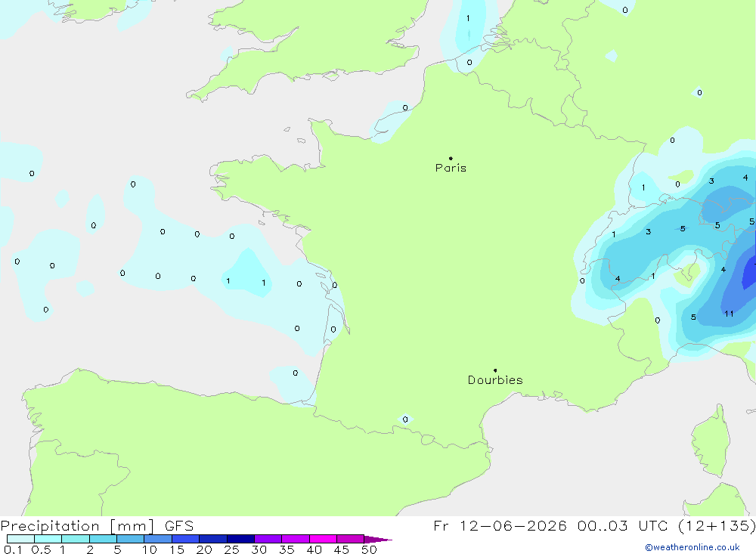Viewport: 756px width, 554px height.
Task: Click the '25' legend scale label
Action: tap(231, 549)
